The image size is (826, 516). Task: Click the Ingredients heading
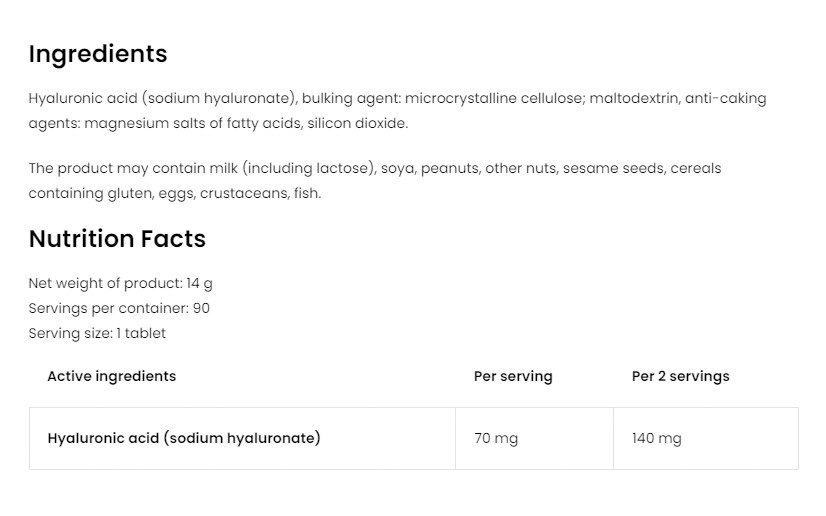[98, 54]
